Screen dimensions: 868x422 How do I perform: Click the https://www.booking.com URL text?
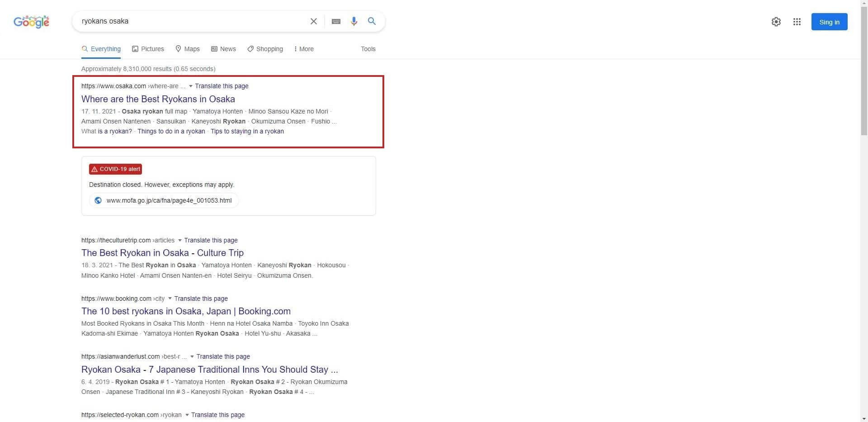coord(116,299)
